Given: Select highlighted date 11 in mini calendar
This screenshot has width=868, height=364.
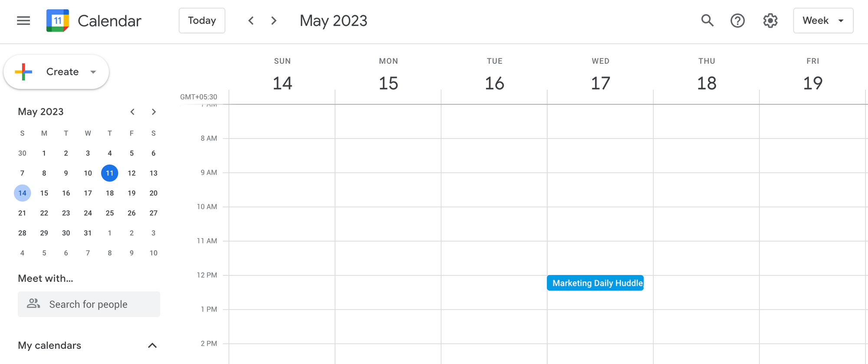Looking at the screenshot, I should (109, 173).
